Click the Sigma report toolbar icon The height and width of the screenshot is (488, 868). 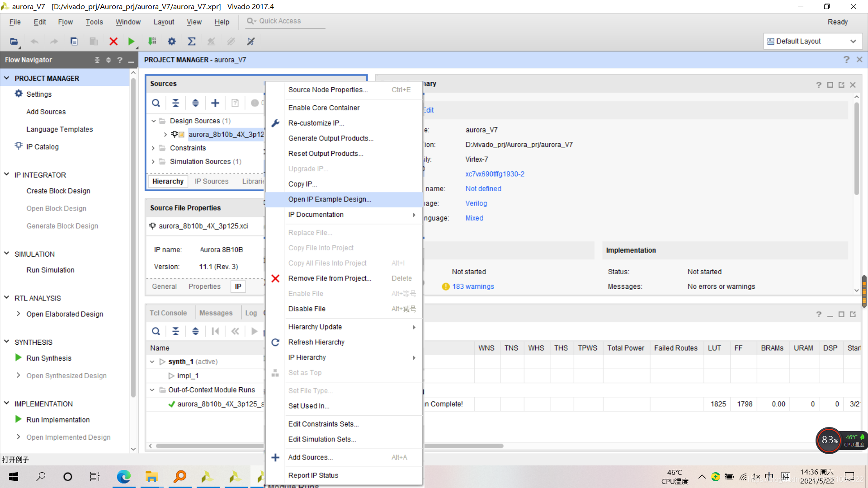192,41
